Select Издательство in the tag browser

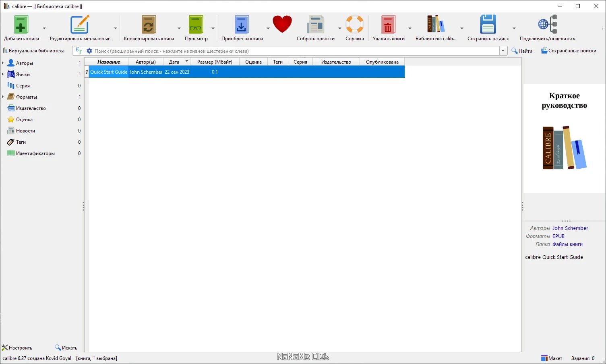[x=31, y=108]
